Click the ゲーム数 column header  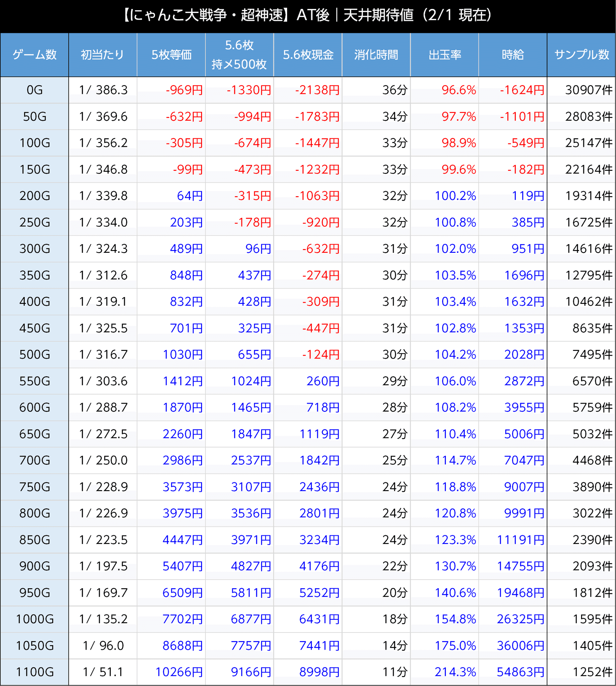point(34,55)
